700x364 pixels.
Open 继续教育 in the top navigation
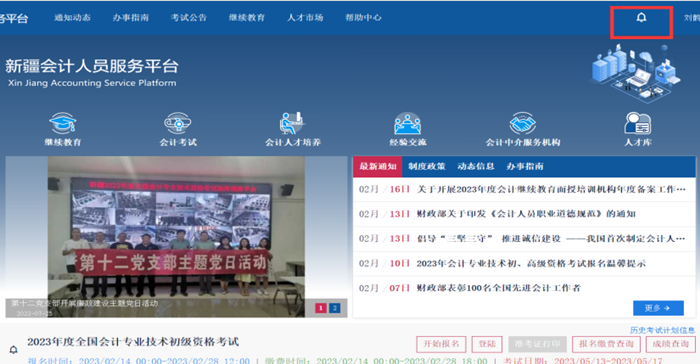(247, 18)
